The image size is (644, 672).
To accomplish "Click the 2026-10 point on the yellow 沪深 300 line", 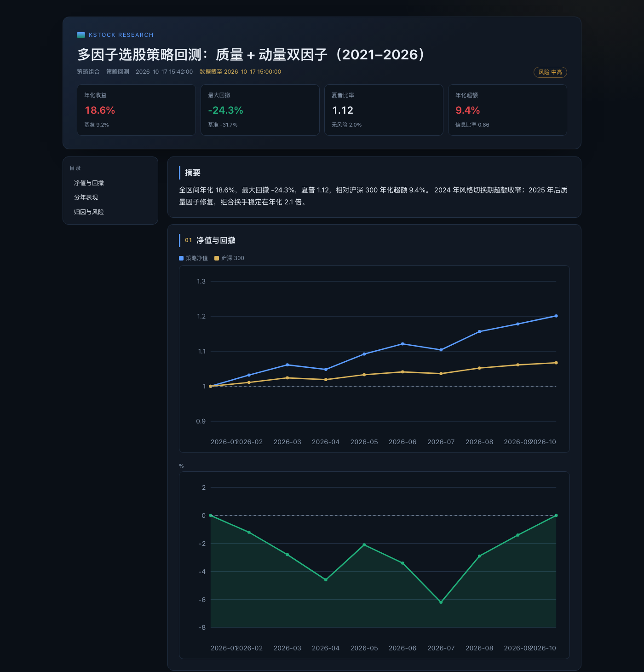I will 556,363.
